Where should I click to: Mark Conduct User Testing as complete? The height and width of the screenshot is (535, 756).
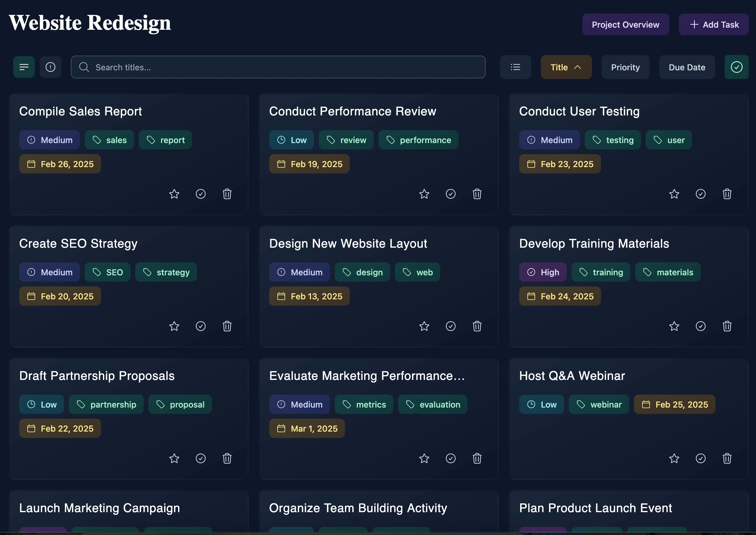(700, 194)
